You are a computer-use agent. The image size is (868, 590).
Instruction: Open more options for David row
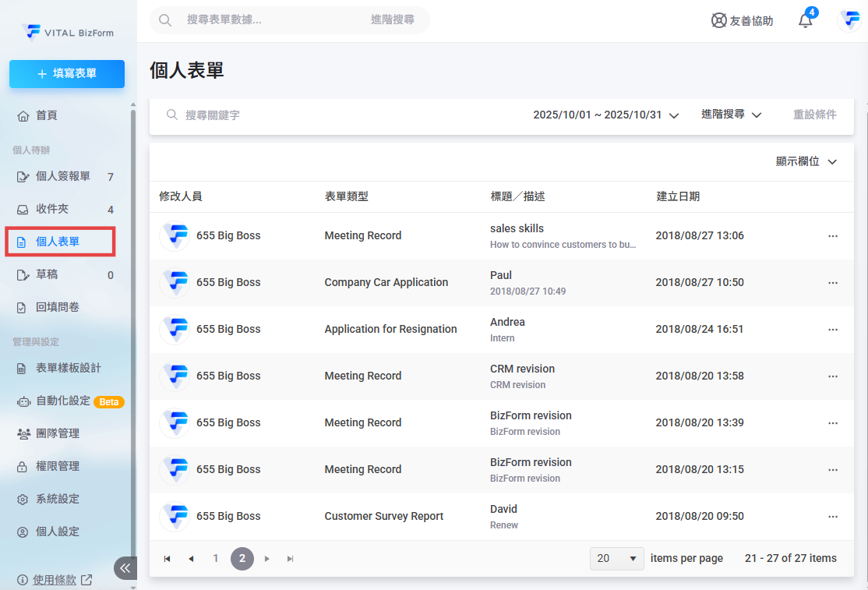pos(832,517)
